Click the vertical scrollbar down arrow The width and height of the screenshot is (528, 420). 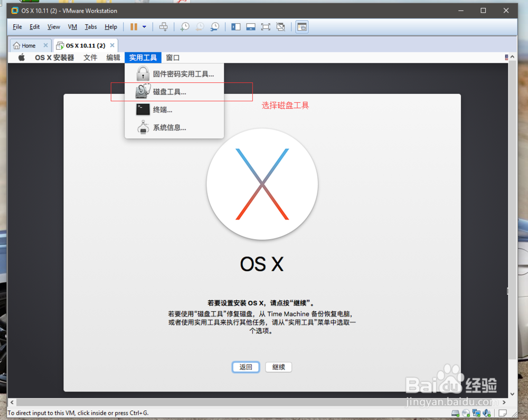click(x=512, y=394)
